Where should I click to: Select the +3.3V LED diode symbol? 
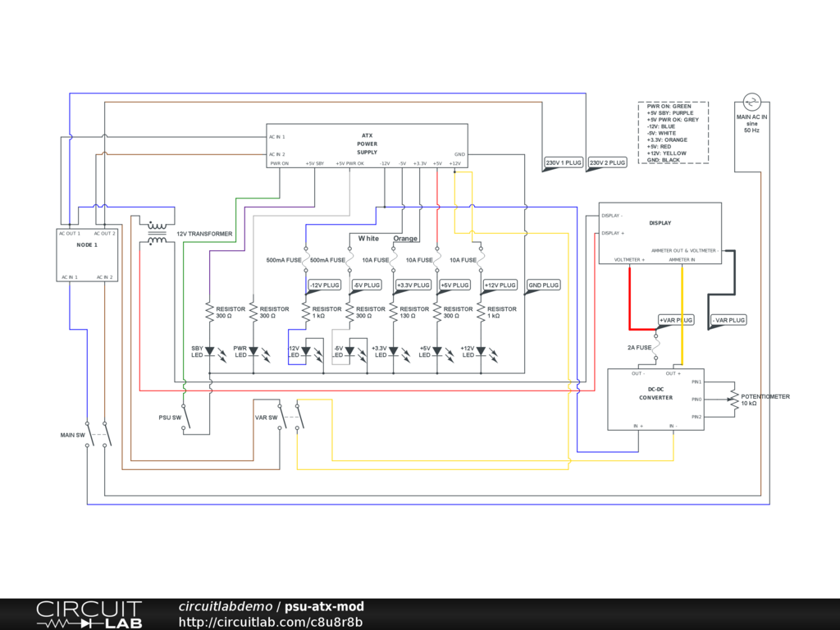point(394,351)
